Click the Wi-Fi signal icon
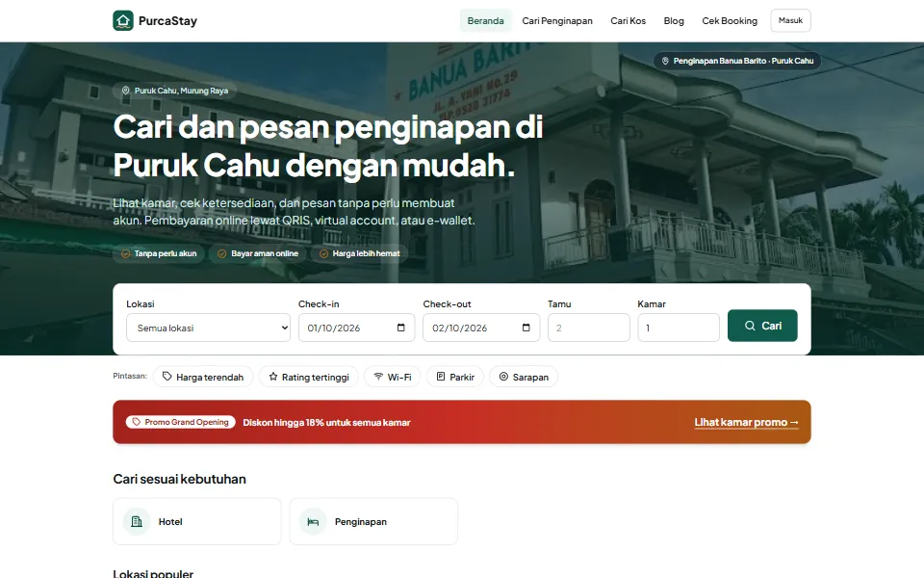Screen dimensions: 924x578 (x=378, y=377)
